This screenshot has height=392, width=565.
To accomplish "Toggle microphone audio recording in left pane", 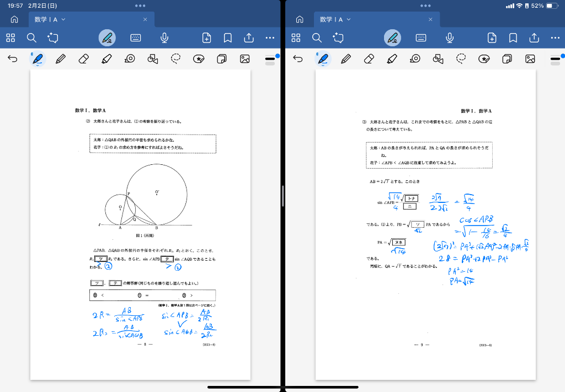I will tap(164, 38).
